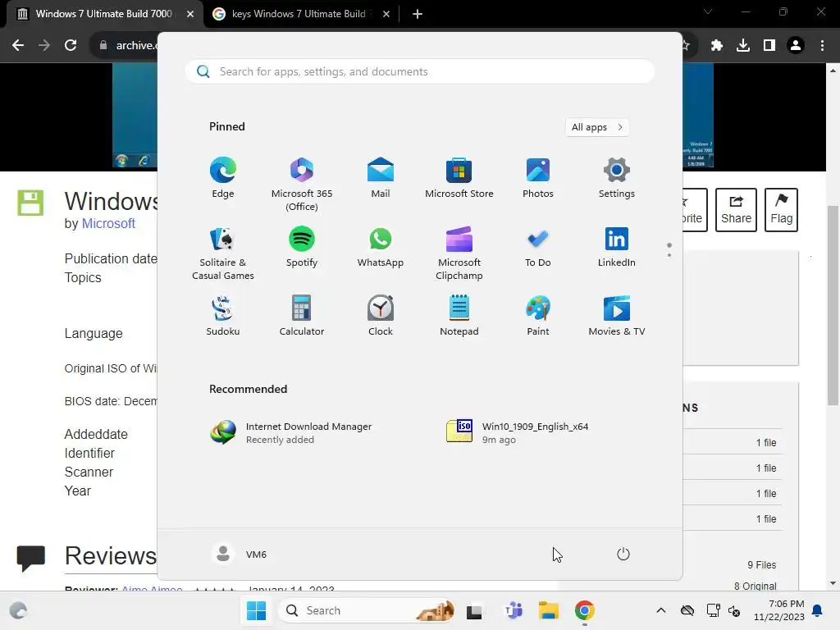Click the Windows Start button on taskbar
Image resolution: width=840 pixels, height=630 pixels.
pos(256,610)
